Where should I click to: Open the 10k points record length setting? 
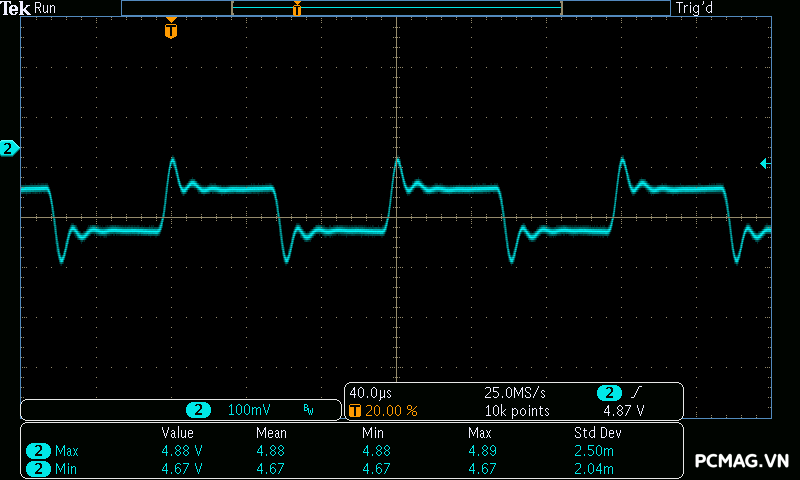[516, 411]
